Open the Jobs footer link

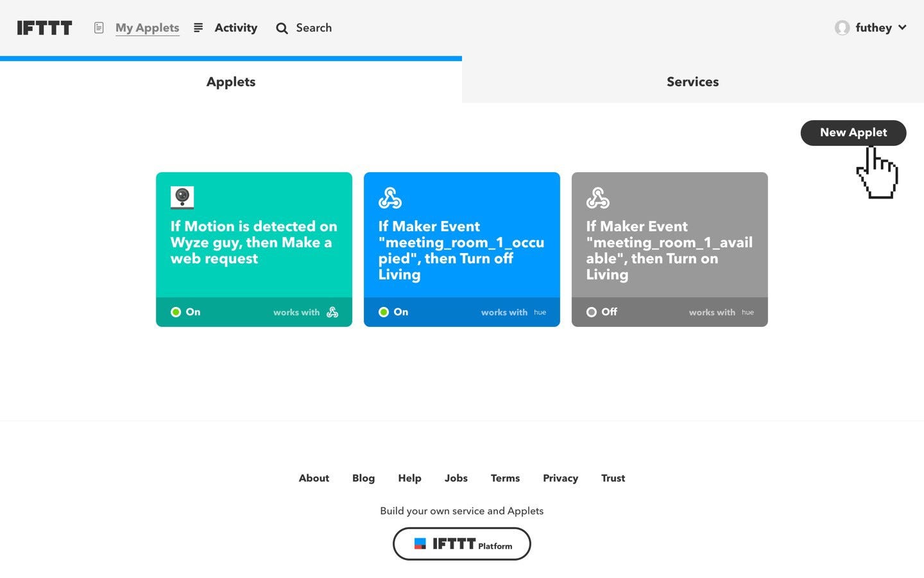456,478
